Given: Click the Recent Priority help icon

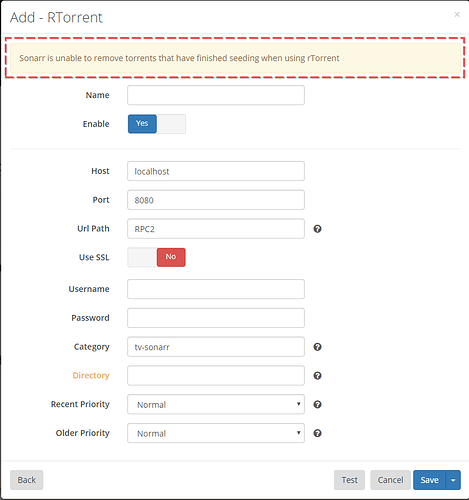Looking at the screenshot, I should pos(317,404).
